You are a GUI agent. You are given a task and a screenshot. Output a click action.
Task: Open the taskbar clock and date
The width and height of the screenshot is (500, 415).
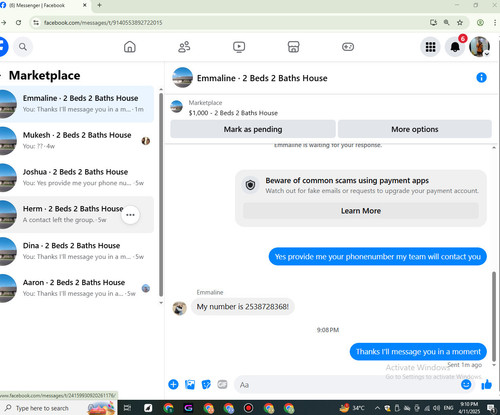pos(469,408)
